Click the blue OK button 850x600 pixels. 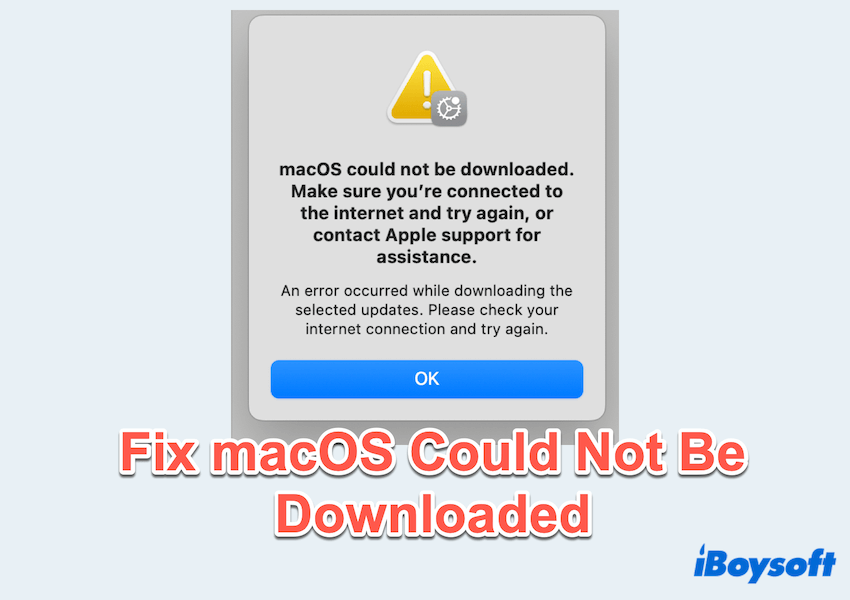[427, 379]
